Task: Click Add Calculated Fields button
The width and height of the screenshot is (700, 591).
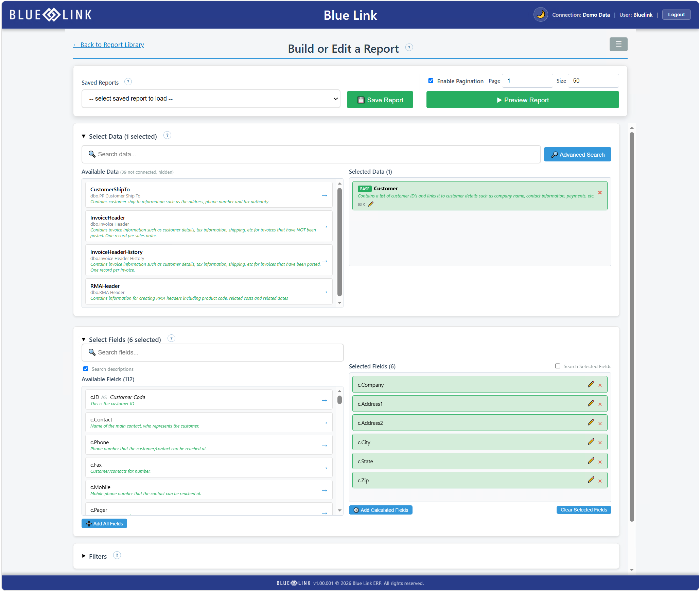Action: coord(381,510)
